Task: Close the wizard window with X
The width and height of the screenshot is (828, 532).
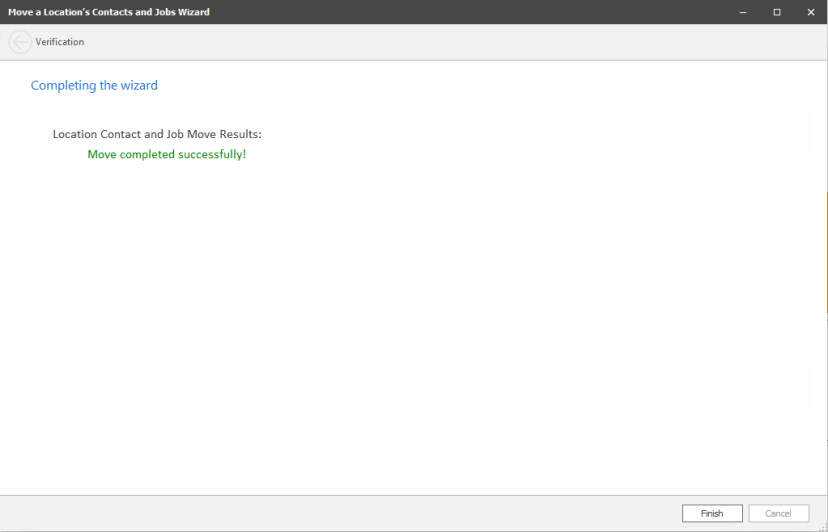Action: 810,12
